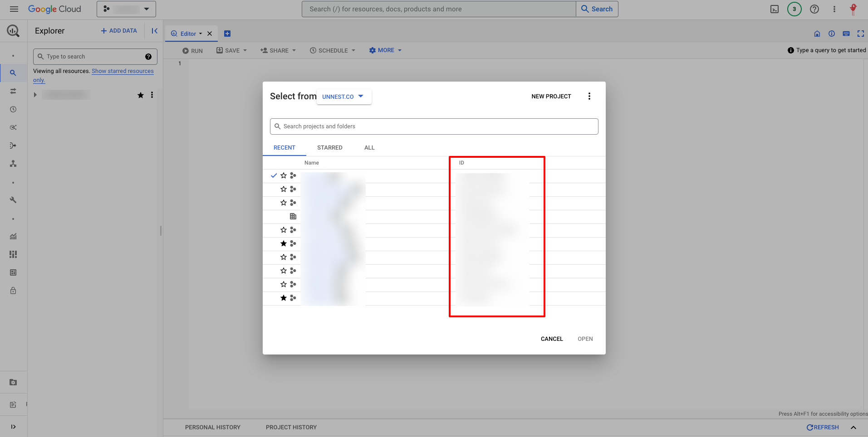Show keyboard shortcuts icon
Viewport: 868px width, 437px height.
tap(846, 34)
